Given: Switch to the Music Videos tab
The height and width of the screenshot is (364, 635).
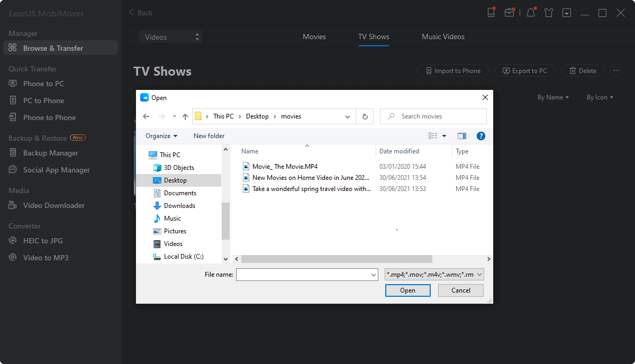Looking at the screenshot, I should click(x=443, y=37).
